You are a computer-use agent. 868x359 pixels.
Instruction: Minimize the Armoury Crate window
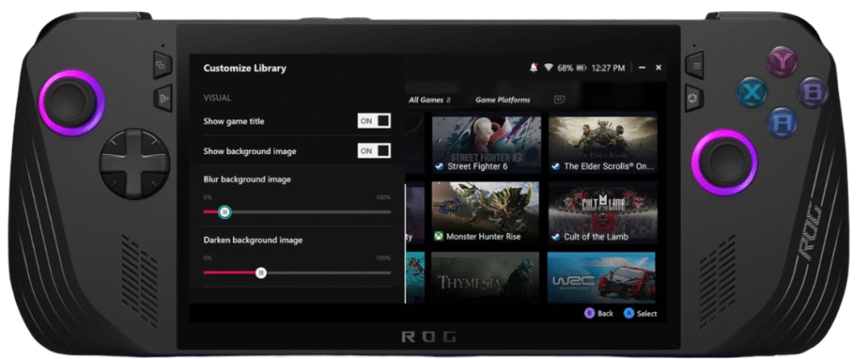pos(643,68)
